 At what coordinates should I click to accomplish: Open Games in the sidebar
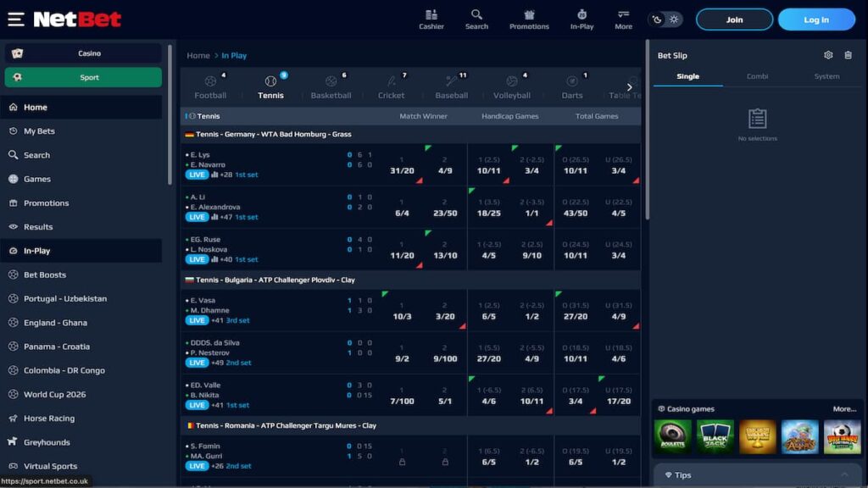[81, 179]
